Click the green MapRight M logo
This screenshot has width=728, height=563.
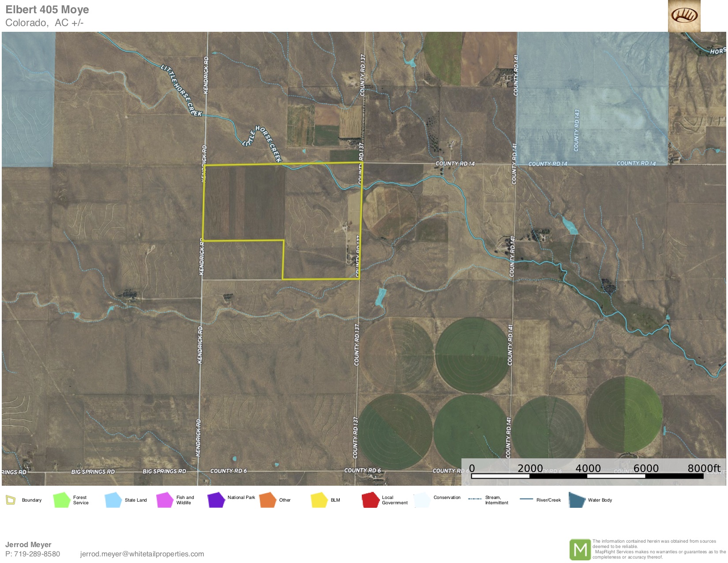click(580, 549)
